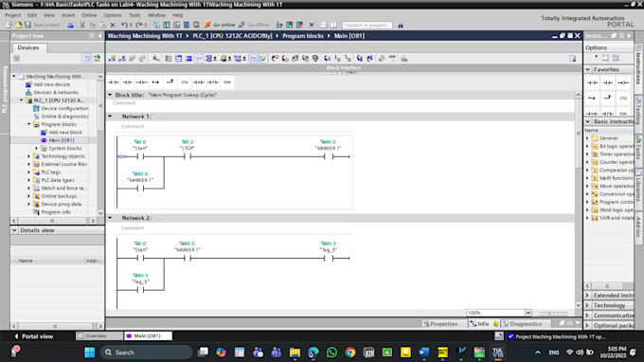Select CTU icon in Instructions Favorites panel
This screenshot has width=644, height=362.
point(623,98)
